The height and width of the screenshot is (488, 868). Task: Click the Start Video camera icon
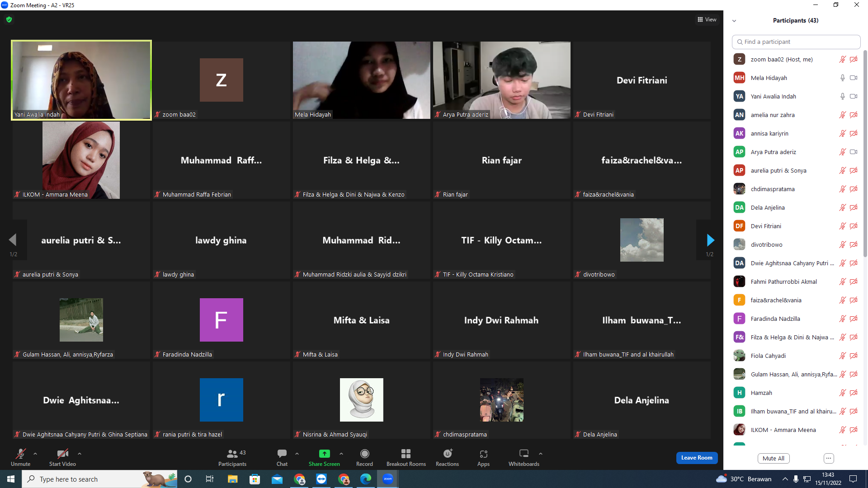[62, 454]
